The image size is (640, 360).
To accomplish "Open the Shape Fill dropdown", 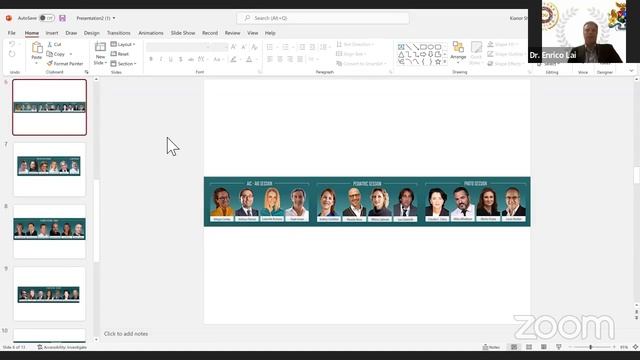I will pyautogui.click(x=503, y=44).
